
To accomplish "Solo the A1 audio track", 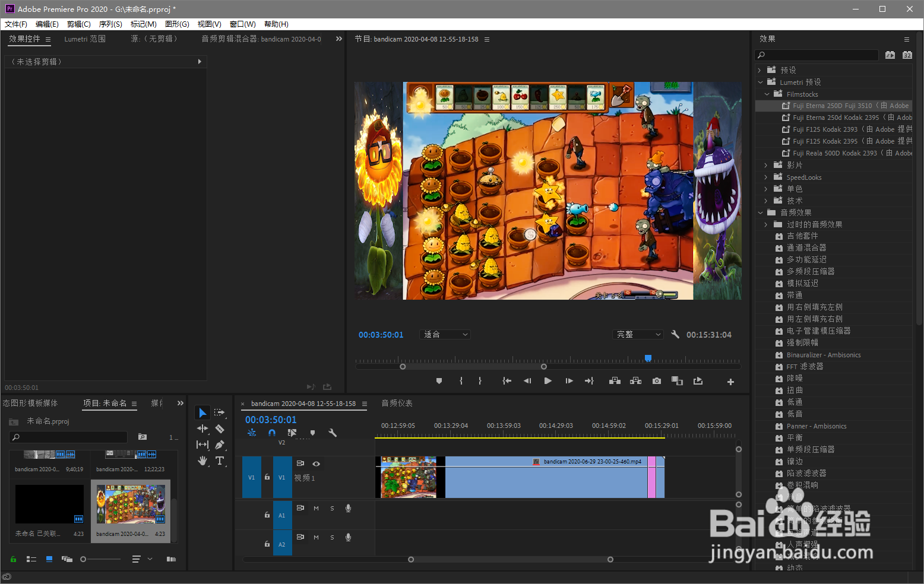I will click(x=332, y=508).
